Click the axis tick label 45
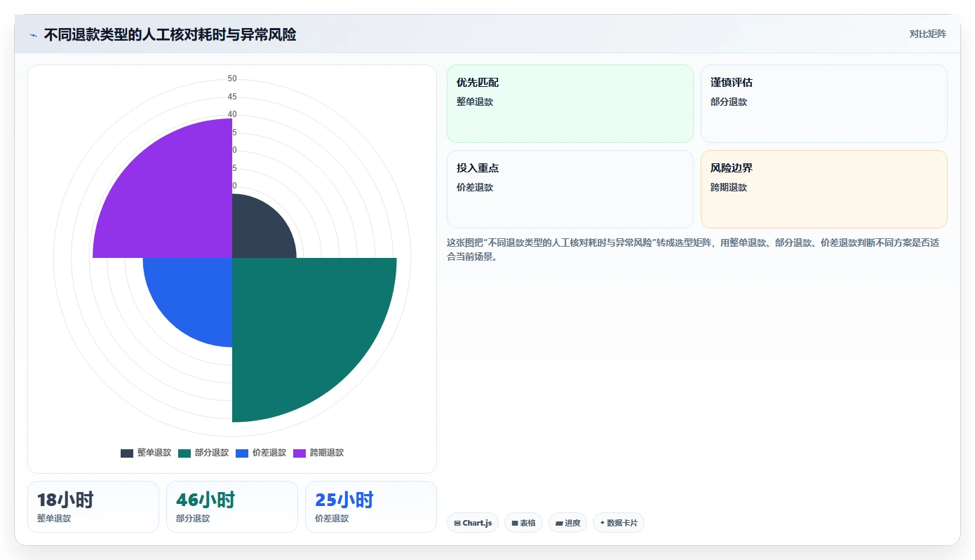 tap(232, 97)
